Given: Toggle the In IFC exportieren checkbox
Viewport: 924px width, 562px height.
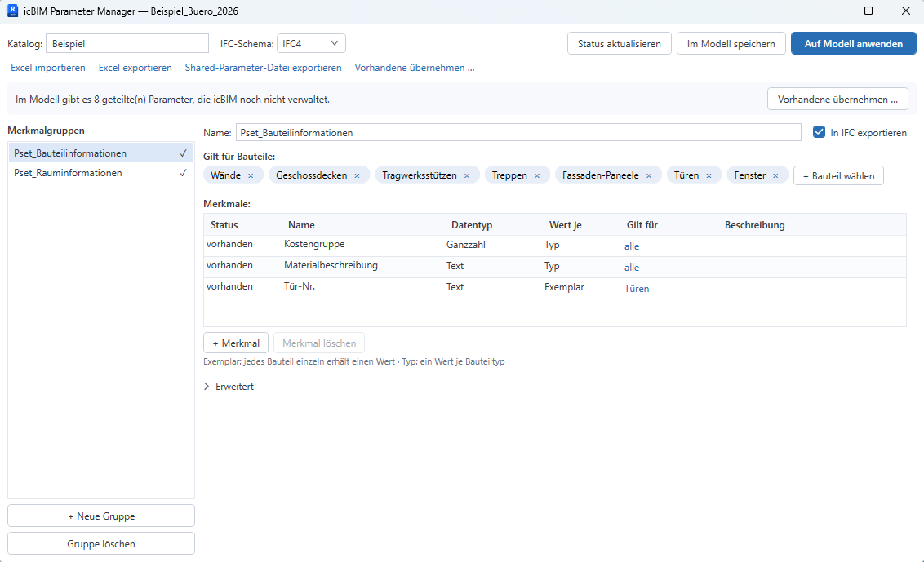Looking at the screenshot, I should click(x=819, y=132).
